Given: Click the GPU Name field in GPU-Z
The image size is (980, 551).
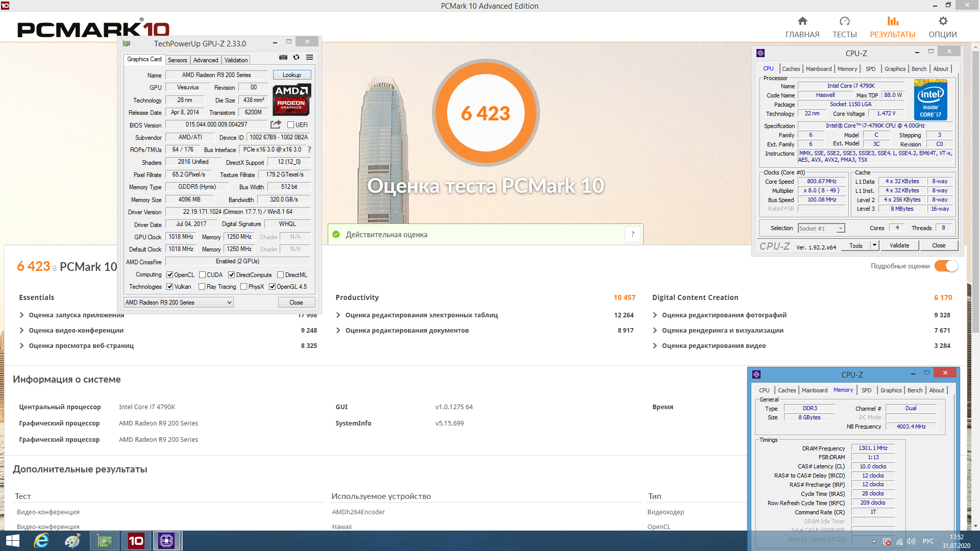Looking at the screenshot, I should point(216,75).
